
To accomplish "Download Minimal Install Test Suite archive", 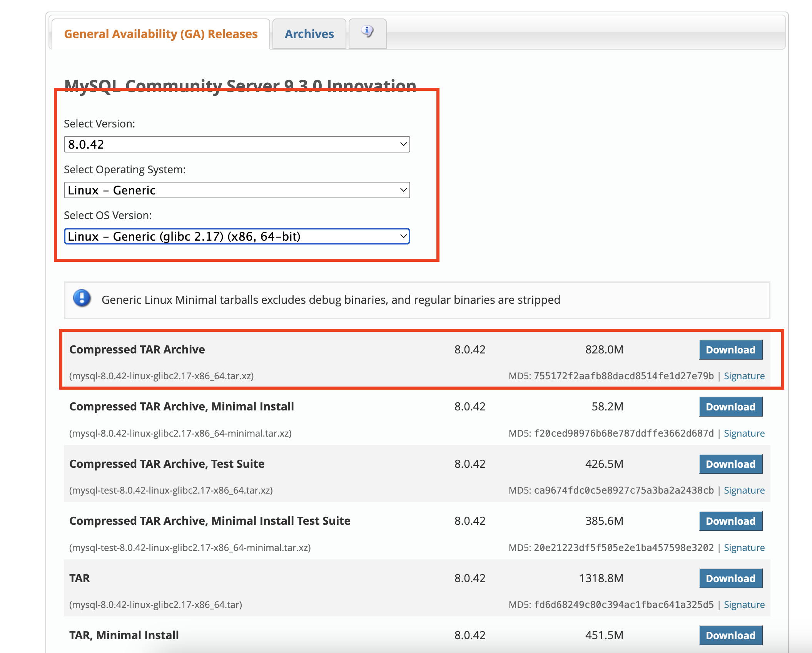I will (730, 521).
